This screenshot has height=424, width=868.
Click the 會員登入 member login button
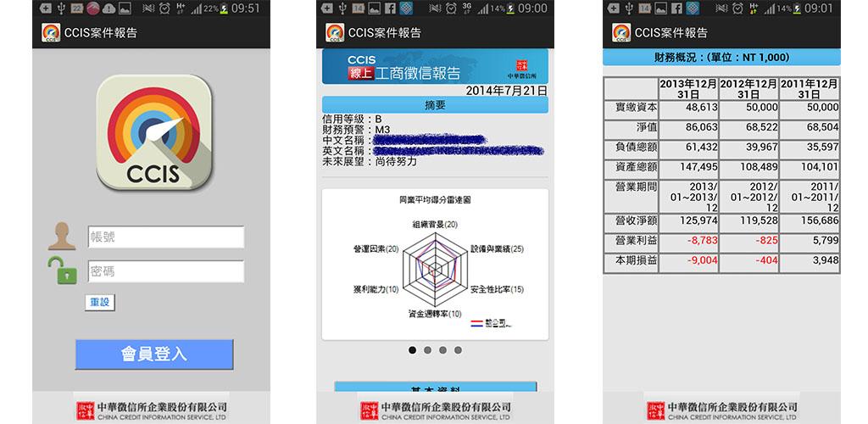(x=154, y=354)
